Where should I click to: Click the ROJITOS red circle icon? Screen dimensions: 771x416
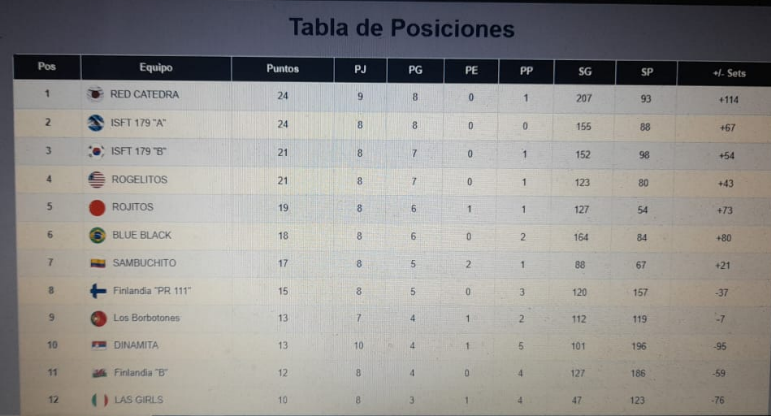click(x=98, y=208)
